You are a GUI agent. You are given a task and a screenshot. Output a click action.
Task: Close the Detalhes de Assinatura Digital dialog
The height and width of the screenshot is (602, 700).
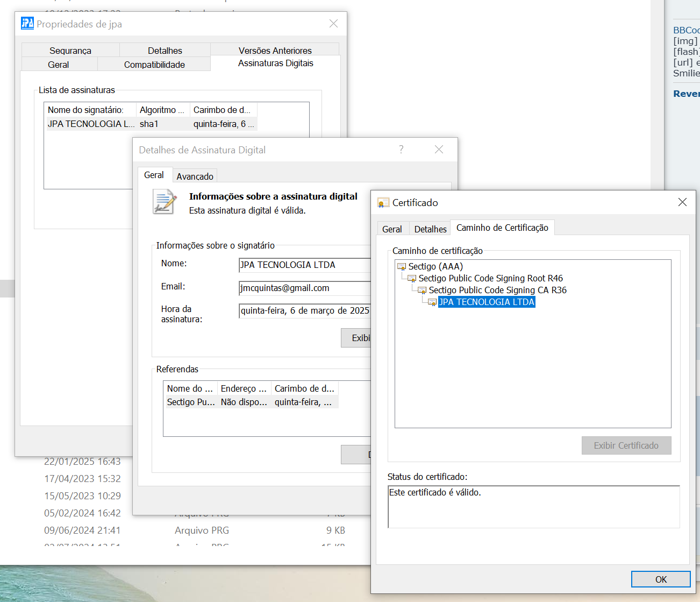point(439,150)
